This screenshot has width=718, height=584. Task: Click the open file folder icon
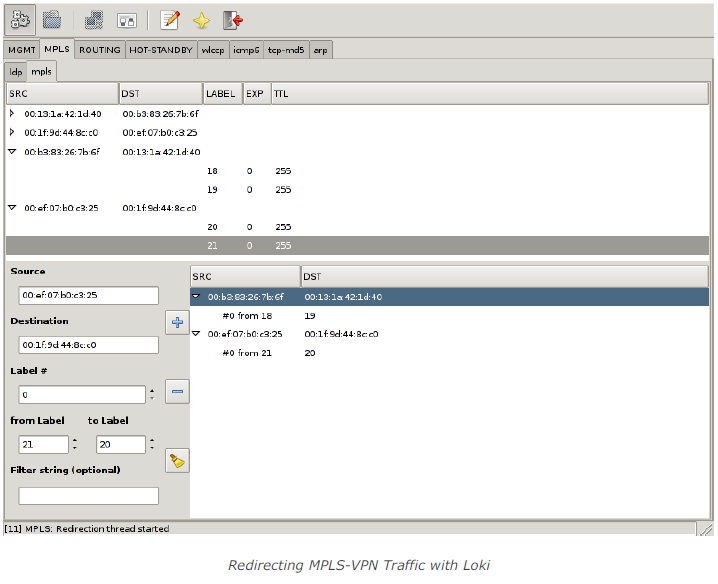click(x=52, y=20)
